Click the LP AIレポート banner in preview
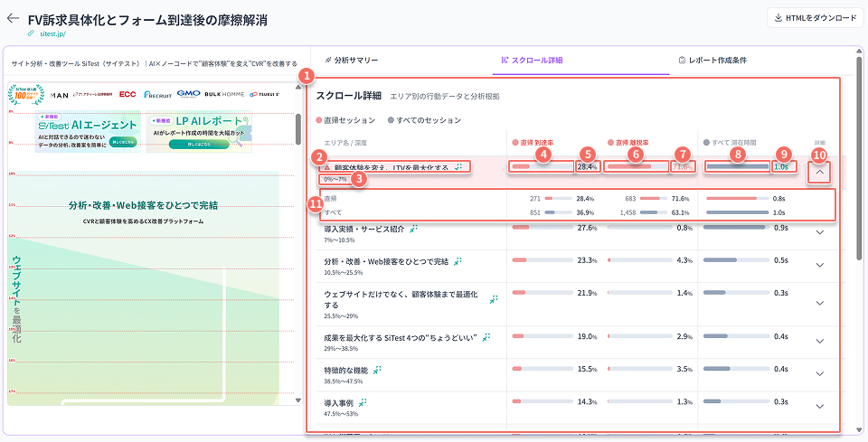Image resolution: width=868 pixels, height=442 pixels. (199, 132)
